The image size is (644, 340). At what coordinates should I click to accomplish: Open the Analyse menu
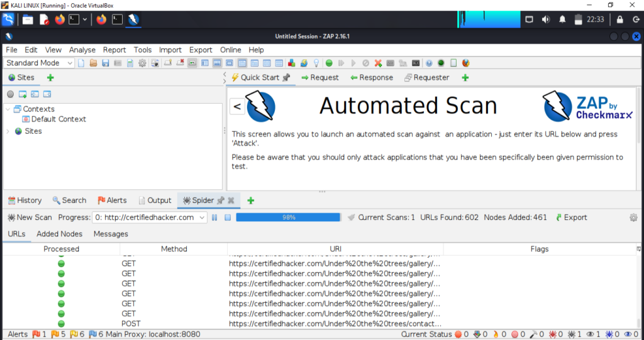pyautogui.click(x=82, y=50)
